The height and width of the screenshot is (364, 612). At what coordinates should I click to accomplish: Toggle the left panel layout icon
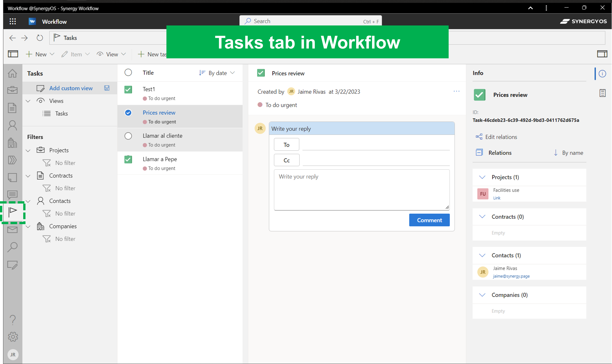tap(13, 54)
